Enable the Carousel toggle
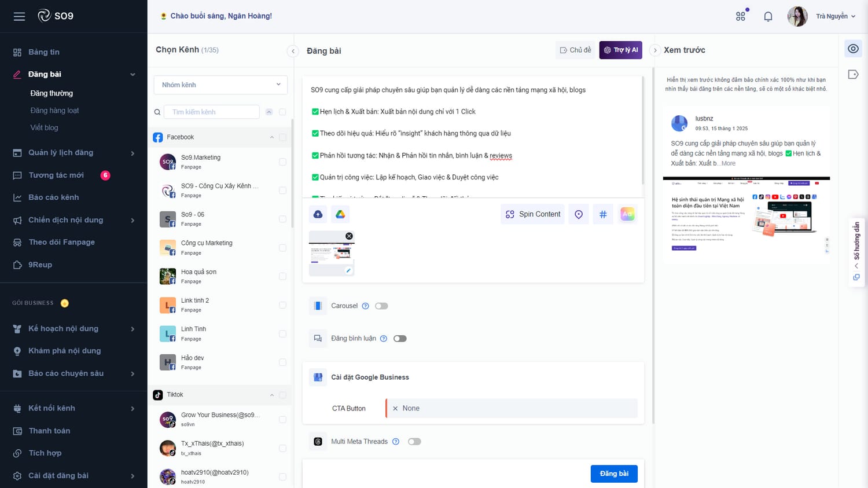Viewport: 868px width, 488px height. (381, 306)
